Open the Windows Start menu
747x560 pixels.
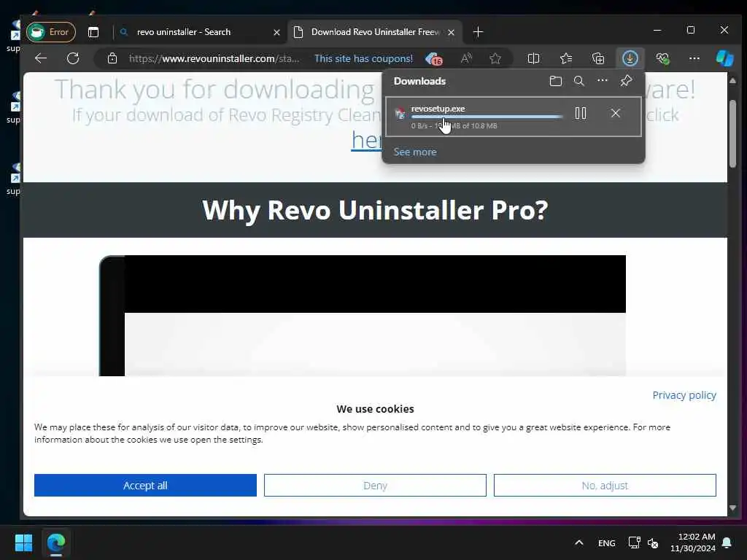(x=23, y=542)
